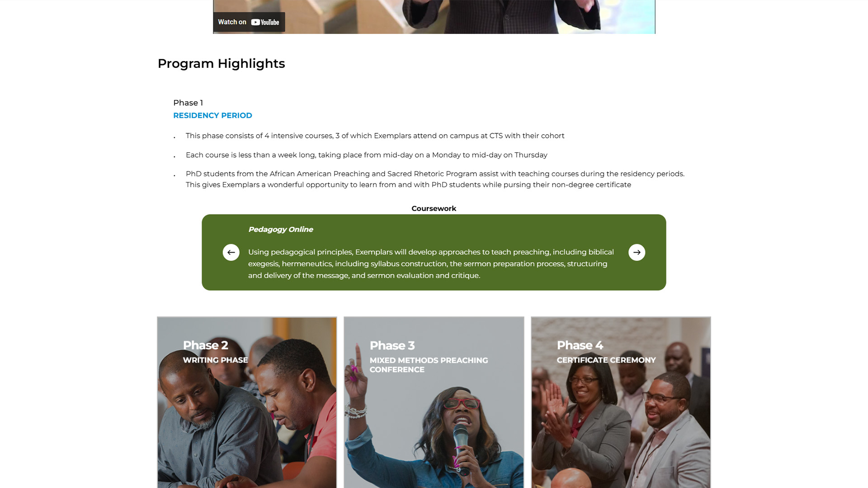The width and height of the screenshot is (868, 488).
Task: Click the video player area at top
Action: coord(434,17)
